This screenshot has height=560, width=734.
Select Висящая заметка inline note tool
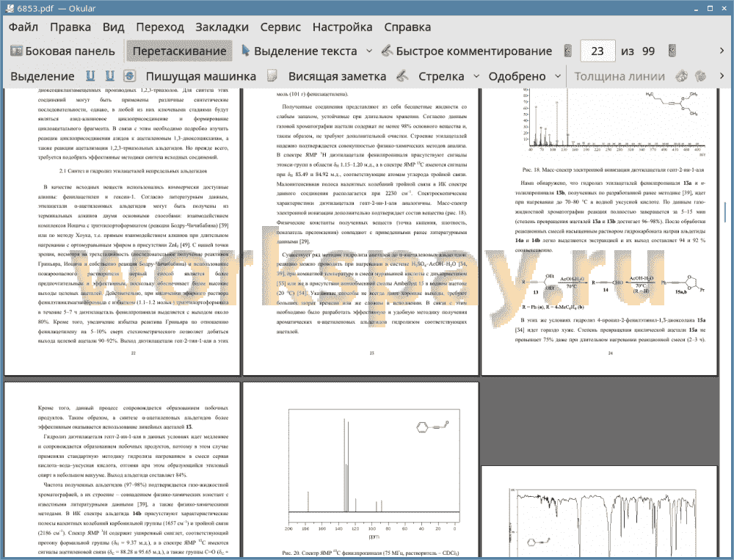click(x=337, y=76)
